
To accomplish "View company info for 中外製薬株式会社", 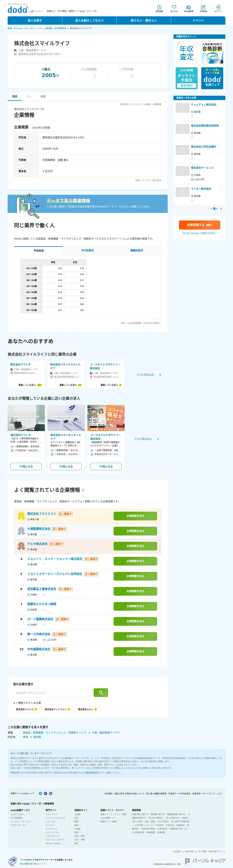I will (x=135, y=652).
